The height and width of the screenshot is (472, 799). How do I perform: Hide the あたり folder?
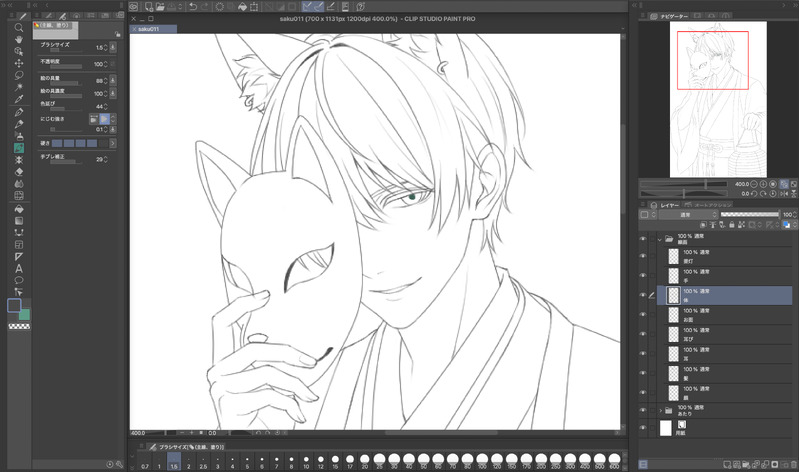click(643, 410)
